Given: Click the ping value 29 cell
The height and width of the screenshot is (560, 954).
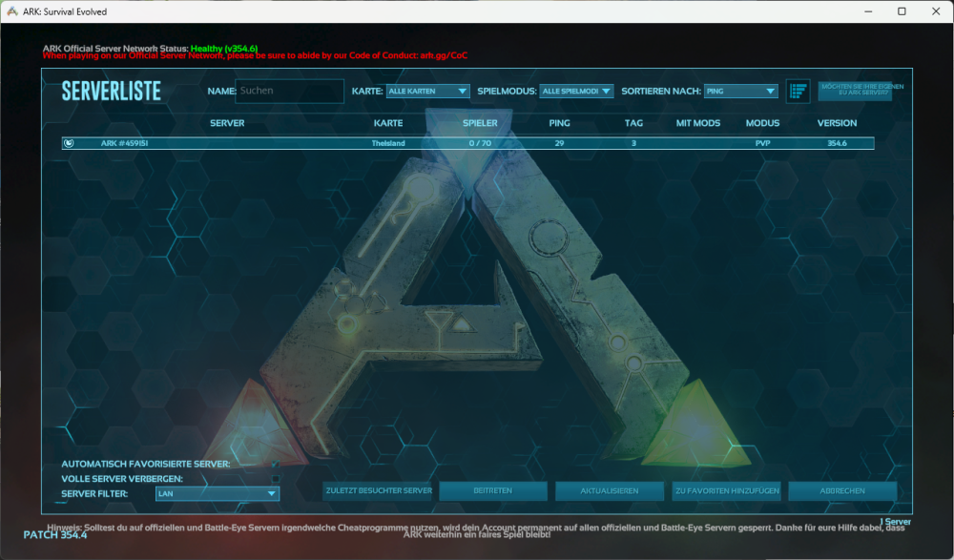Looking at the screenshot, I should 559,143.
